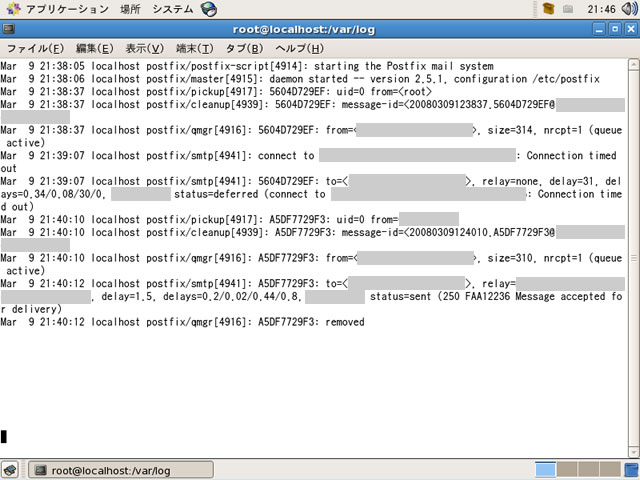The height and width of the screenshot is (480, 640).
Task: Launch the web browser from panel icon
Action: click(x=209, y=9)
